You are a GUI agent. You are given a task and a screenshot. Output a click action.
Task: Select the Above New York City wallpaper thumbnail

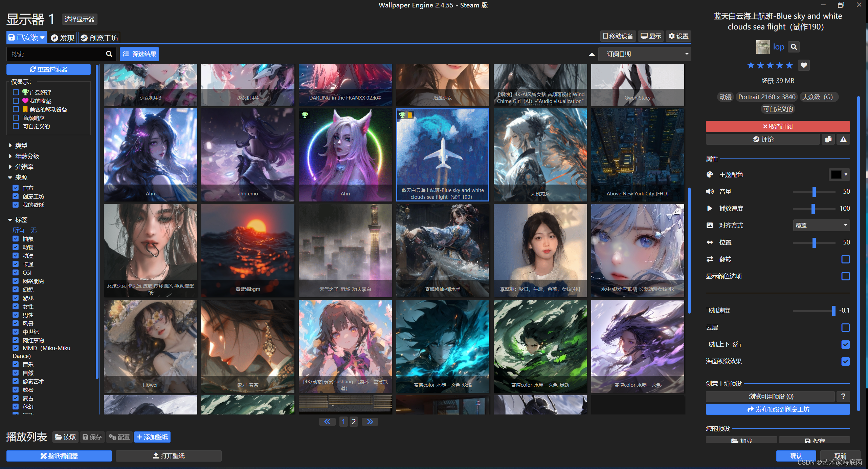click(x=638, y=155)
